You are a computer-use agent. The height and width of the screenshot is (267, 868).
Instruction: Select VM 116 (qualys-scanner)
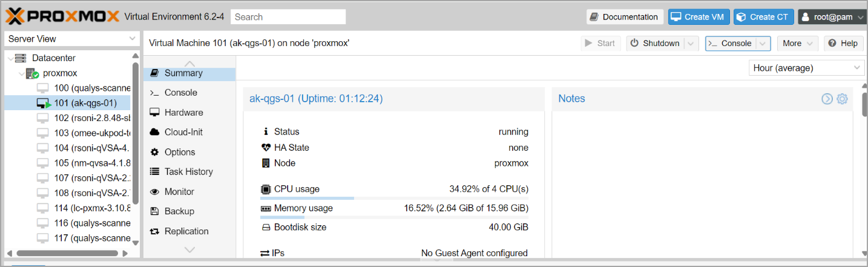tap(92, 223)
